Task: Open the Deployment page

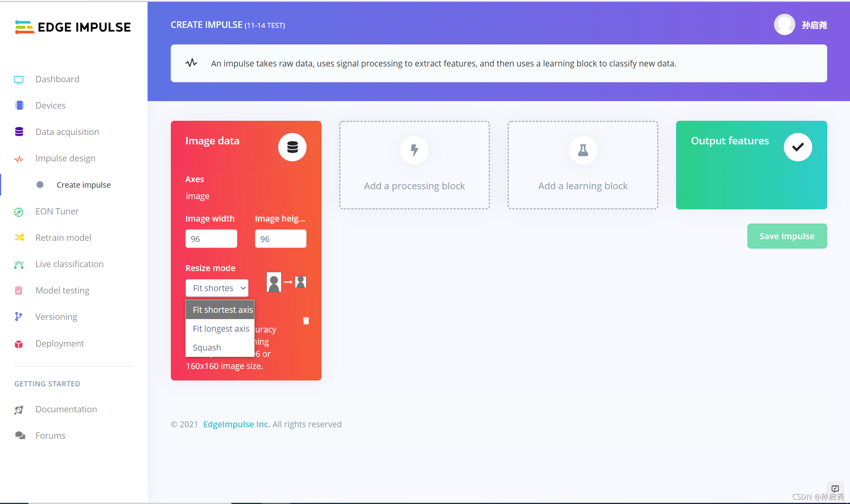Action: (x=59, y=343)
